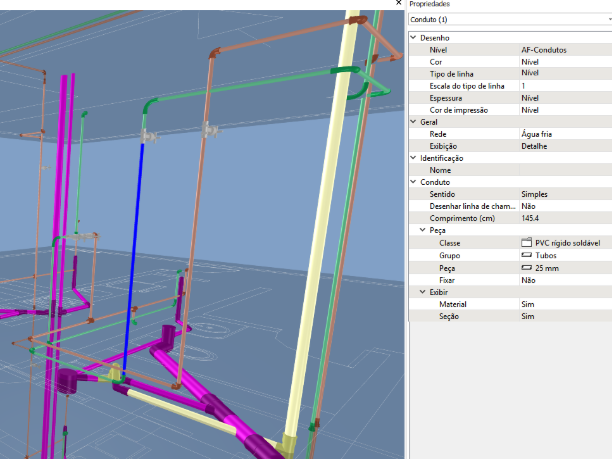
Task: Close the 3D view panel
Action: (x=400, y=4)
